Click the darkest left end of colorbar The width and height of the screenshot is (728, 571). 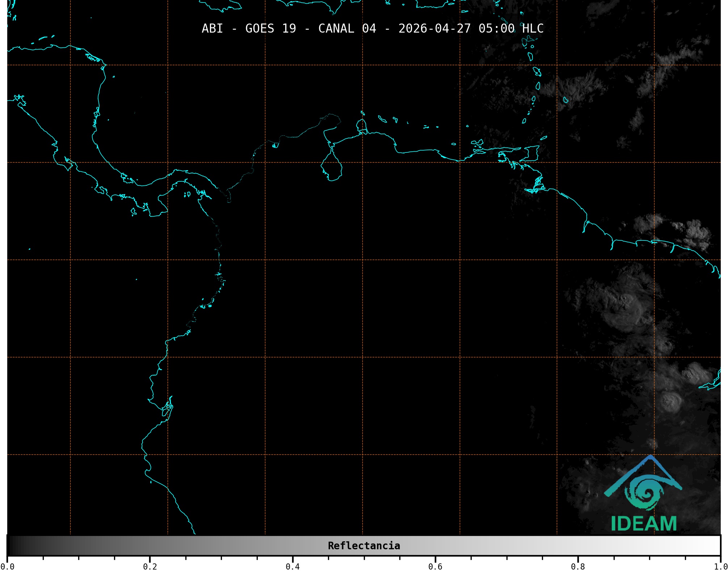[11, 546]
